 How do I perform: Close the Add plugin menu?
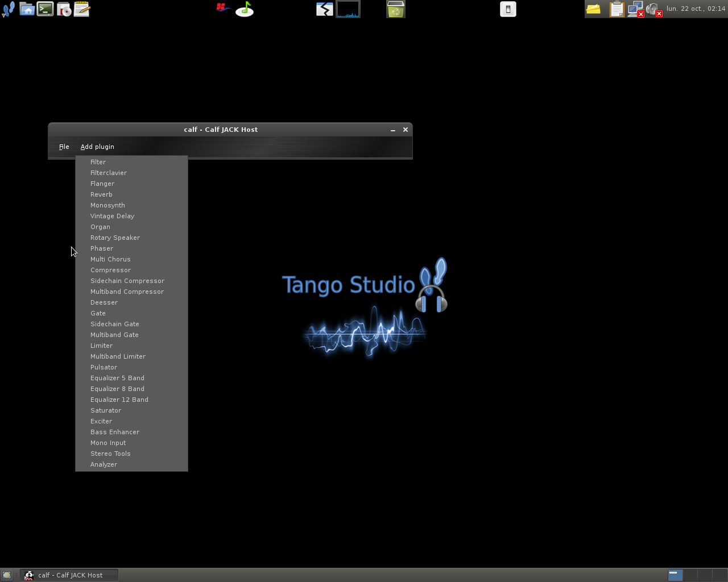[97, 147]
